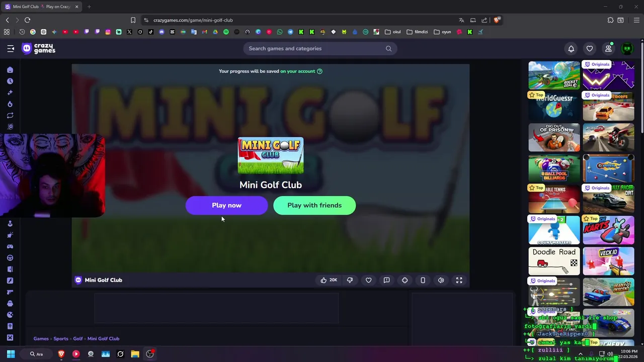Open the translate page icon

tap(461, 20)
